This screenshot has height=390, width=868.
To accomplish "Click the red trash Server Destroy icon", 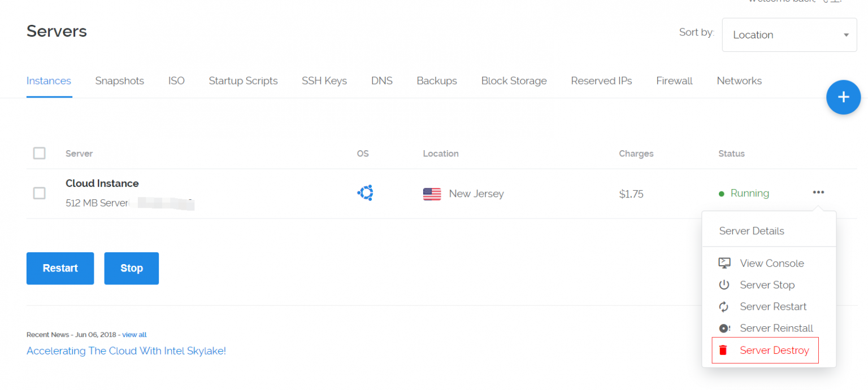I will pyautogui.click(x=723, y=350).
